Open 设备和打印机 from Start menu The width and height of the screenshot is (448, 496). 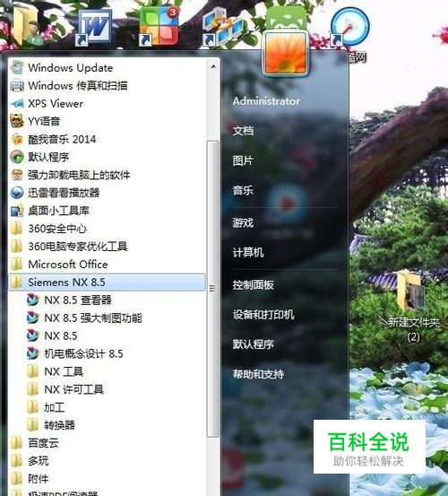tap(263, 315)
